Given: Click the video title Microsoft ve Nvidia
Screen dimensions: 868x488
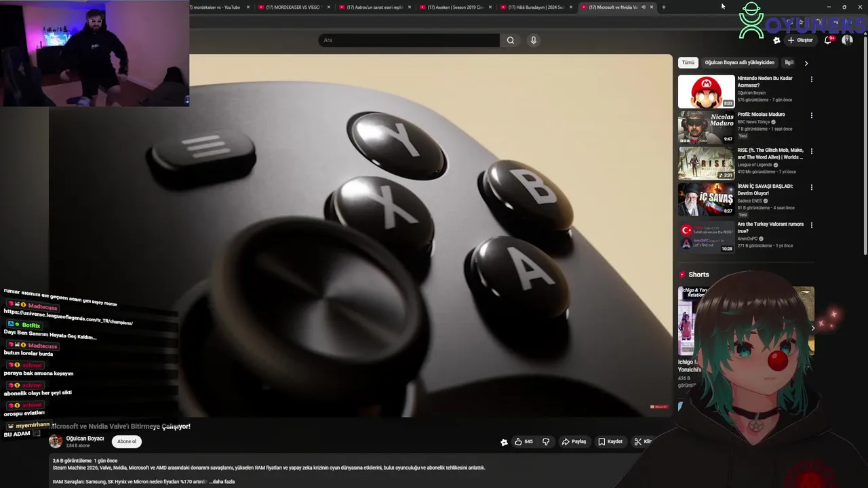Looking at the screenshot, I should (x=121, y=426).
